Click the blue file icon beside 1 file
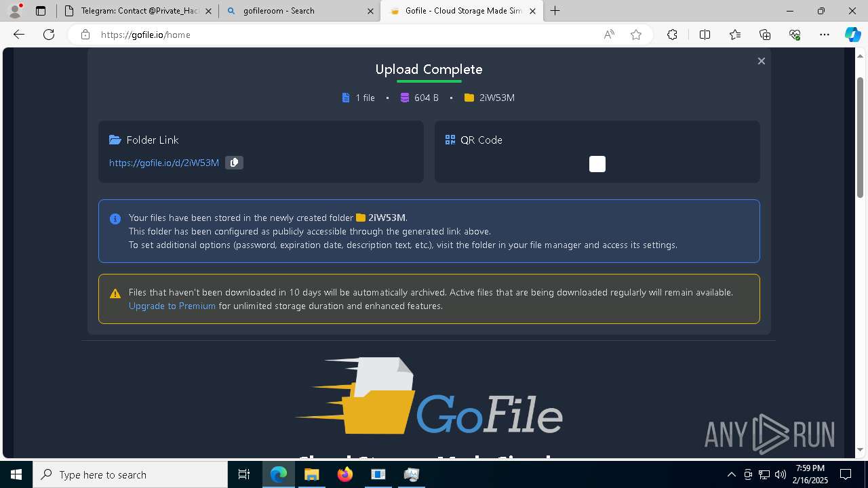Image resolution: width=868 pixels, height=488 pixels. pyautogui.click(x=346, y=98)
